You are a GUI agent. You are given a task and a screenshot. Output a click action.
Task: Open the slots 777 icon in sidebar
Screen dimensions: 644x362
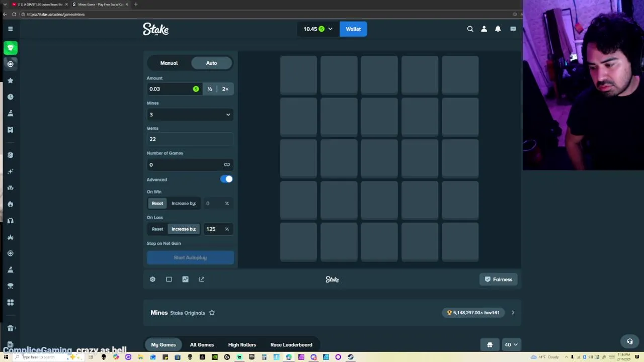tap(10, 188)
